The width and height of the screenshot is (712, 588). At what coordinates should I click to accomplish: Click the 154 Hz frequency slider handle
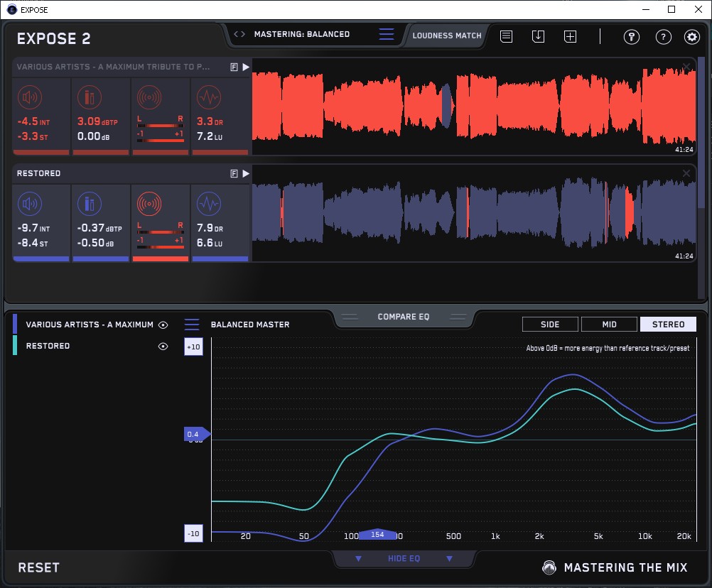377,535
